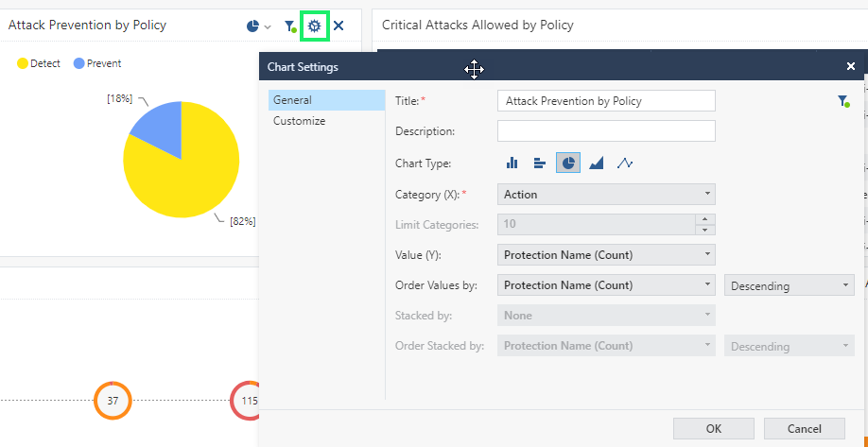Open the Category (X) dropdown showing Action
Image resolution: width=868 pixels, height=447 pixels.
[606, 194]
